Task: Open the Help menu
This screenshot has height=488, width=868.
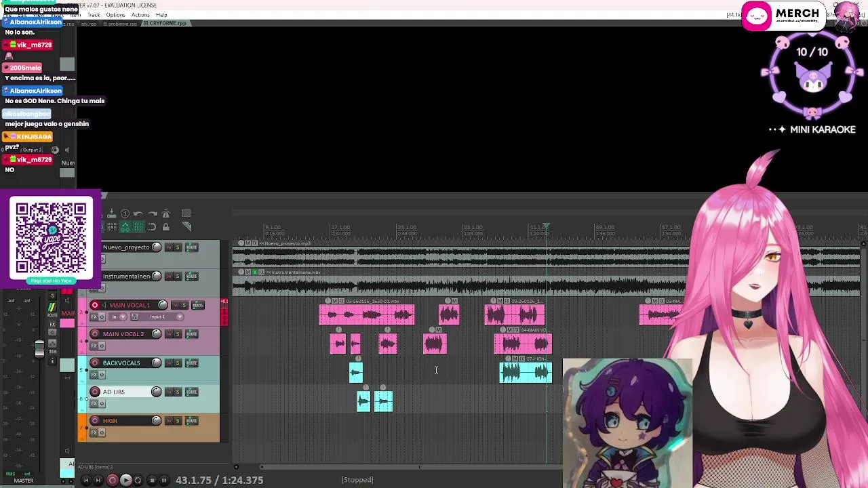Action: coord(161,15)
